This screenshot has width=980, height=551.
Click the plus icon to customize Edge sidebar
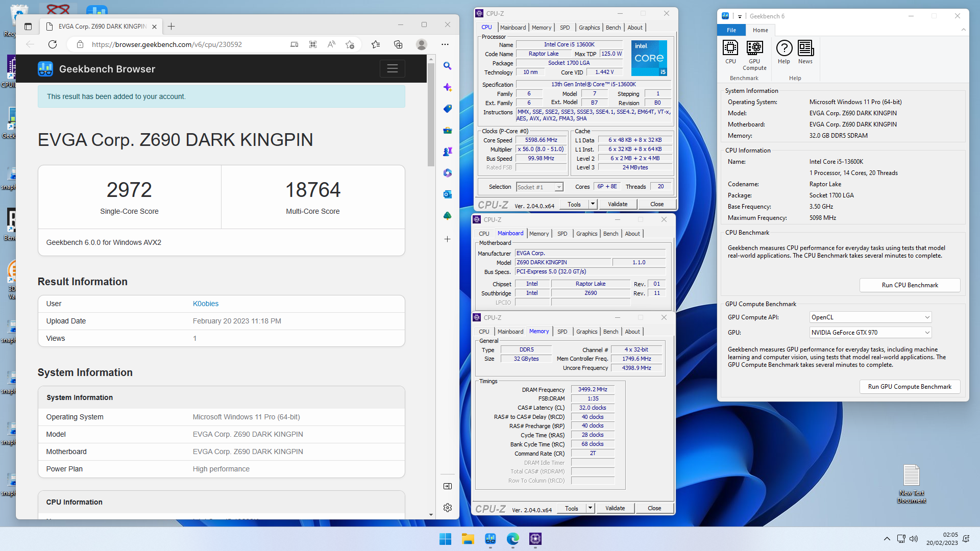[x=447, y=239]
